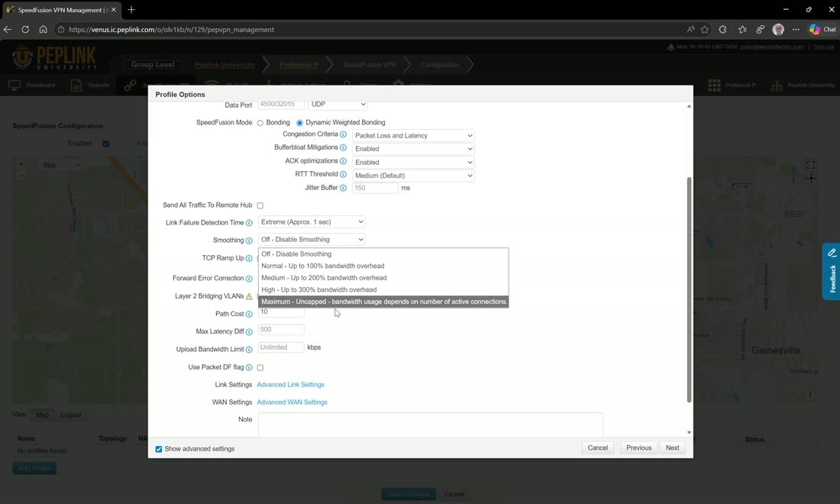Open the Bufferbloat Mitigations dropdown
Viewport: 840px width, 504px height.
(413, 149)
